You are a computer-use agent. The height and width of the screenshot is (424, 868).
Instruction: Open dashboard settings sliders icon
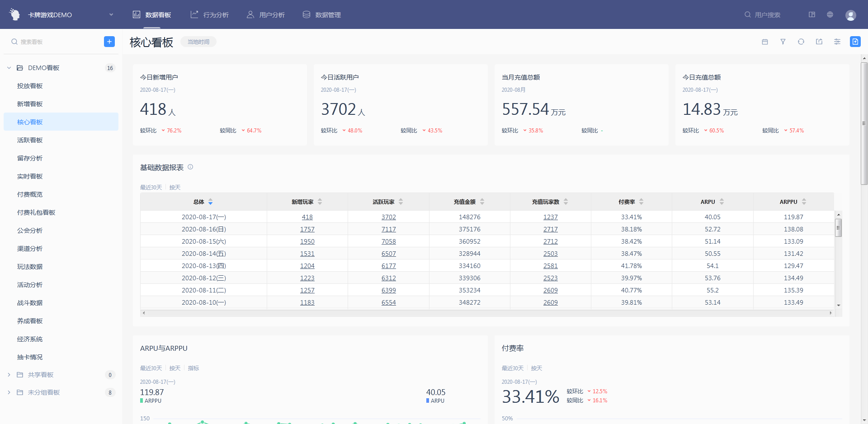(x=837, y=42)
